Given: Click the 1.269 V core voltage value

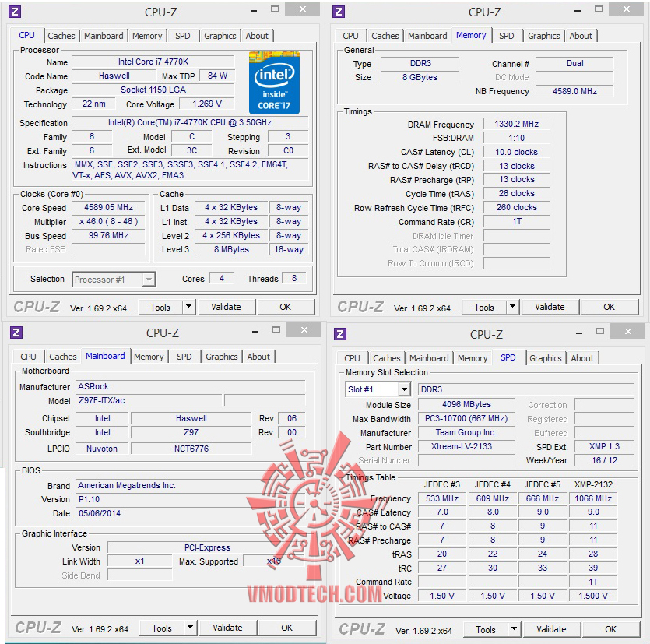Looking at the screenshot, I should point(207,104).
